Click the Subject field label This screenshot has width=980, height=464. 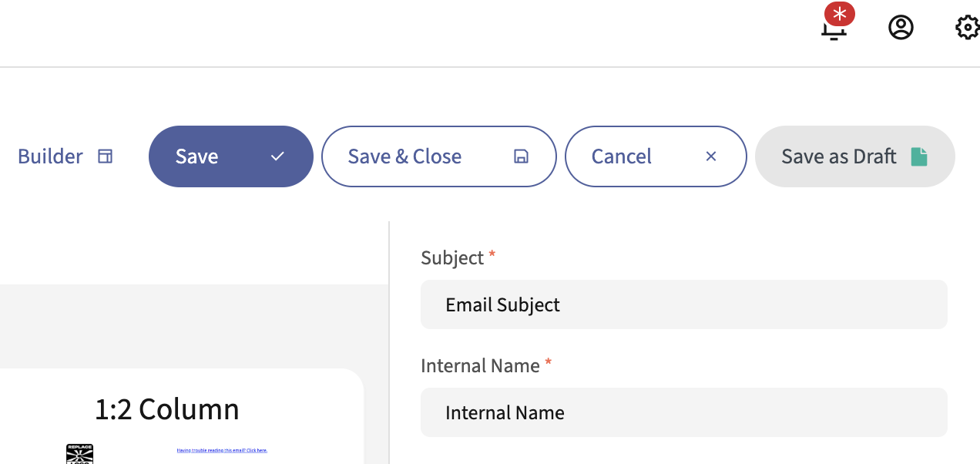click(452, 257)
